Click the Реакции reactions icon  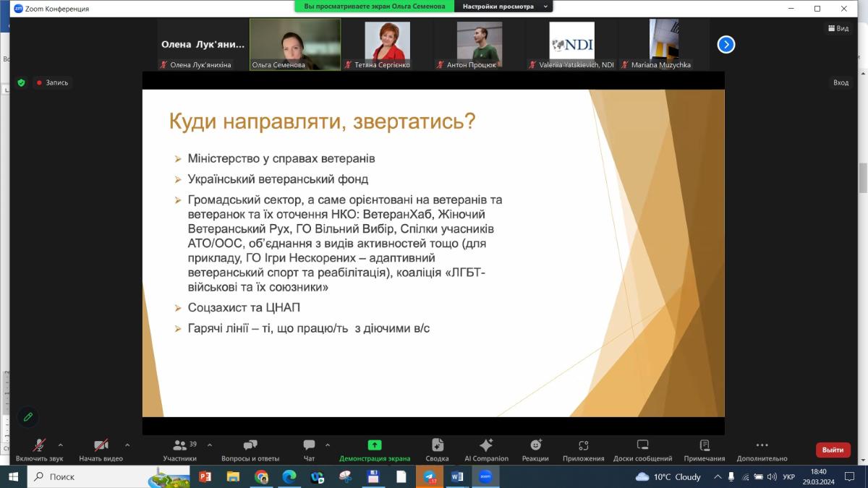click(535, 450)
